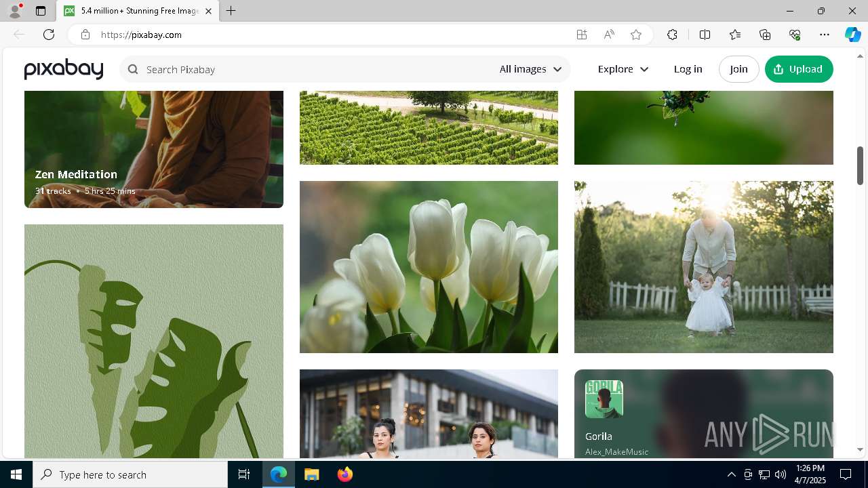
Task: Click the app available install icon
Action: click(582, 35)
